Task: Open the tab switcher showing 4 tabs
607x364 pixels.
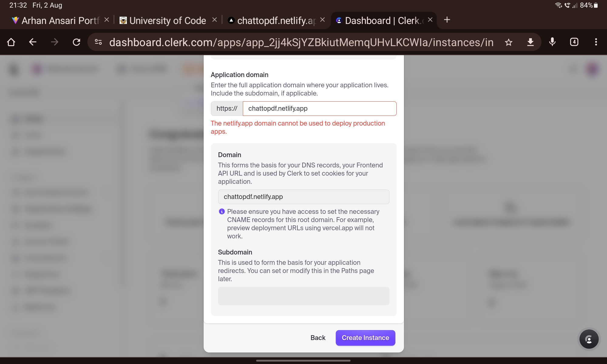Action: tap(574, 42)
